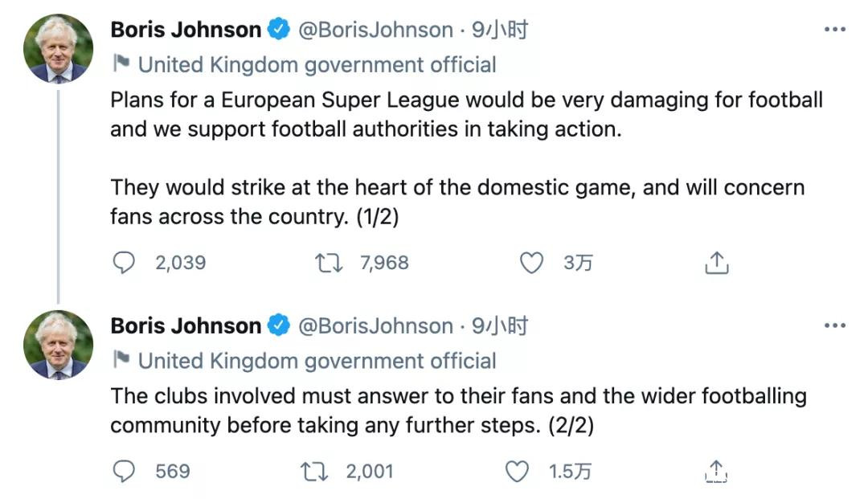Click the government flag icon on second tweet
Viewport: 868px width, 499px height.
click(121, 360)
